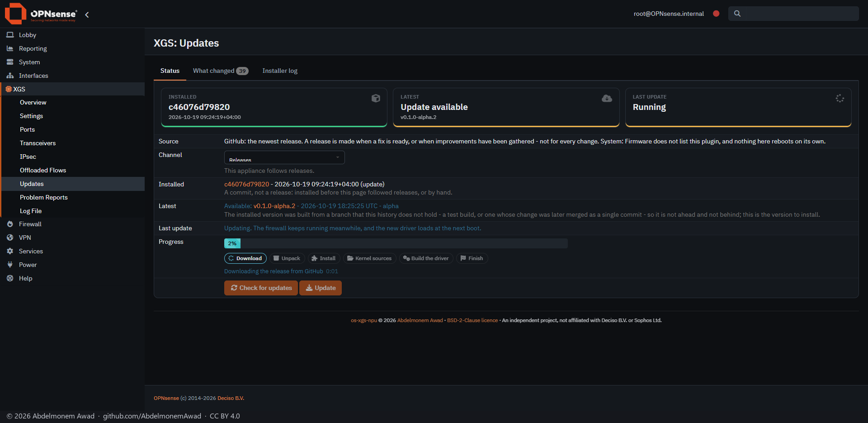Click the Update button

(321, 288)
